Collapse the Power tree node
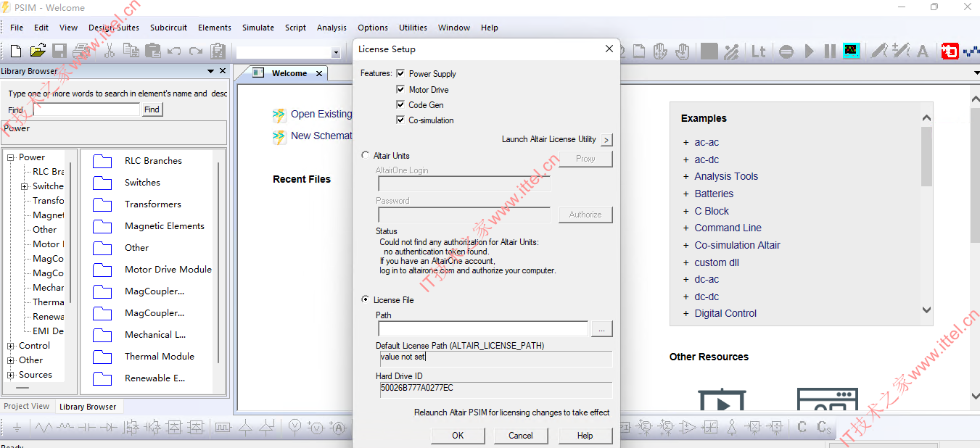Viewport: 980px width, 448px height. point(11,157)
